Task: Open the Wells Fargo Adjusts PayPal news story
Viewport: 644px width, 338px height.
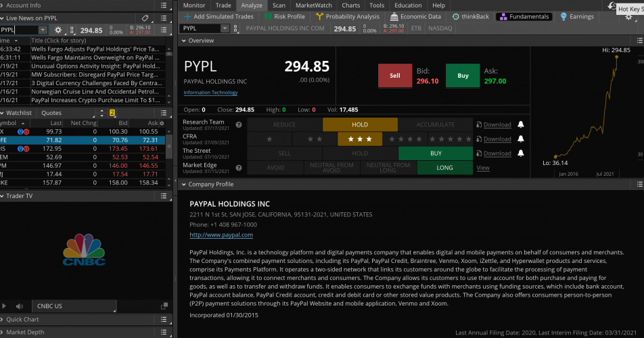Action: coord(95,49)
